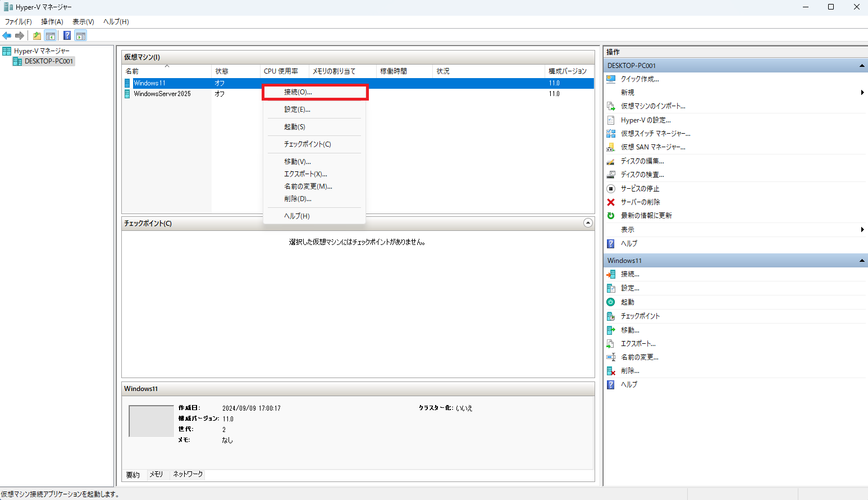The width and height of the screenshot is (868, 500).
Task: Click the back arrow toolbar icon
Action: (7, 36)
